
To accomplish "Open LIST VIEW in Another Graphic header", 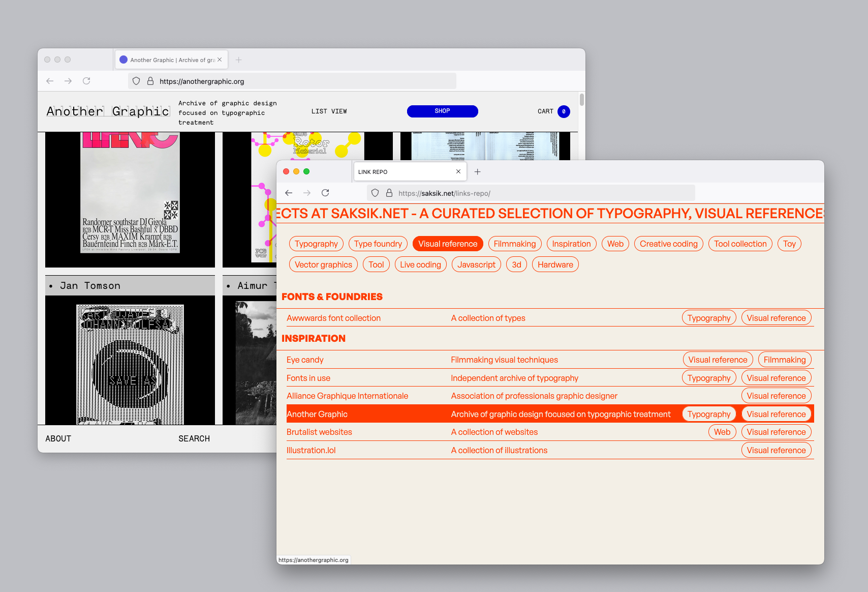I will (329, 111).
